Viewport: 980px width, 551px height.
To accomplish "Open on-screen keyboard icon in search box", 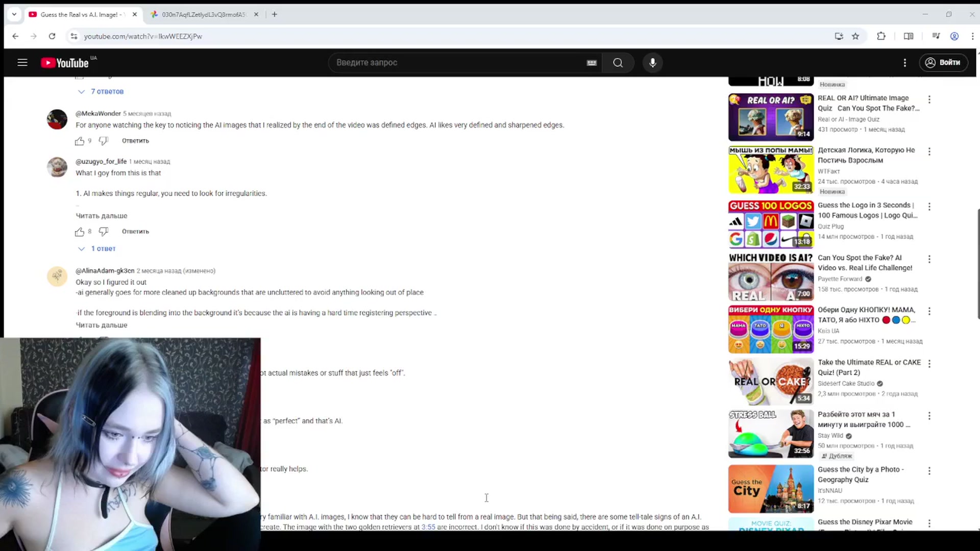I will (592, 63).
